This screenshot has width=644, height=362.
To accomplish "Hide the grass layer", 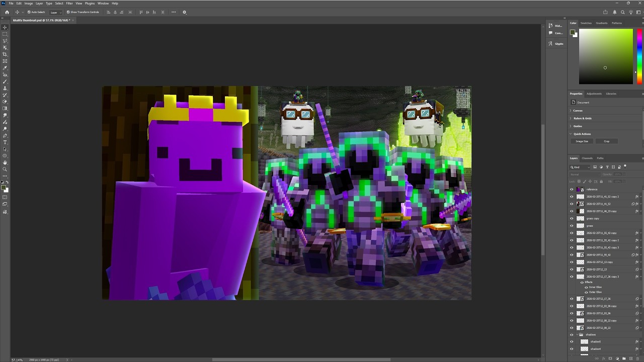I will click(x=572, y=226).
